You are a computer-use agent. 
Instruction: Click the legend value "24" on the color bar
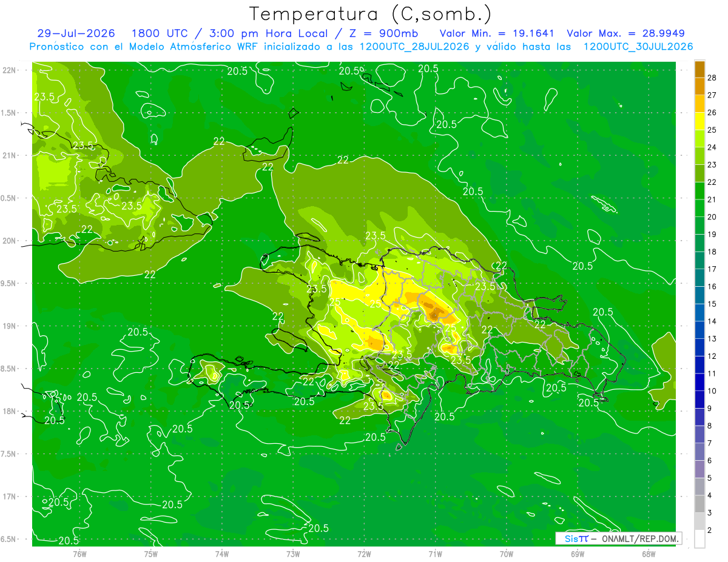point(713,147)
